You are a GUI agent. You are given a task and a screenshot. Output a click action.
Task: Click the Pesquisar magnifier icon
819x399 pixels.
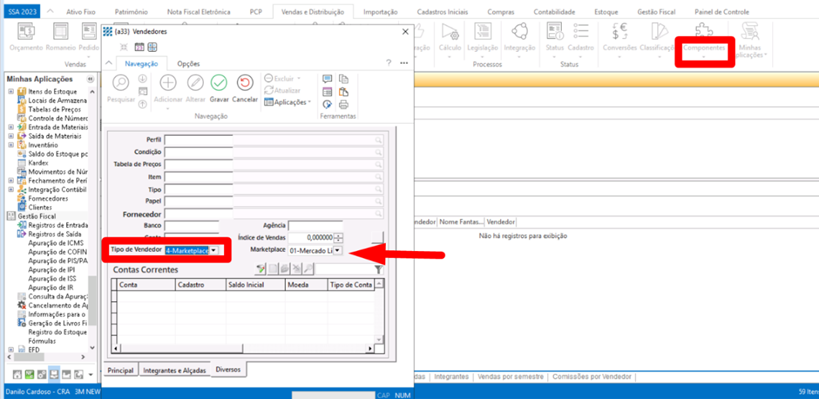coord(121,83)
